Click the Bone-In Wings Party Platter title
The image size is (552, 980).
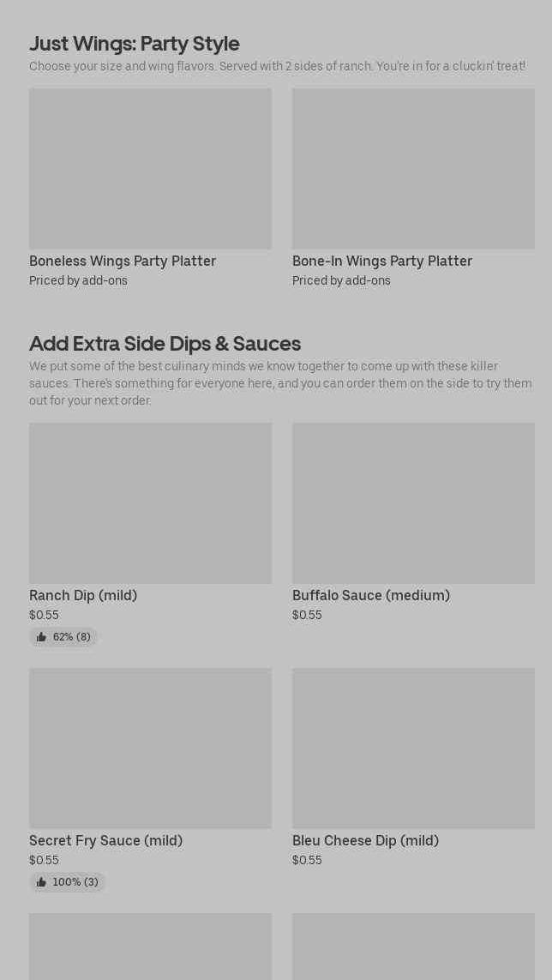tap(382, 261)
